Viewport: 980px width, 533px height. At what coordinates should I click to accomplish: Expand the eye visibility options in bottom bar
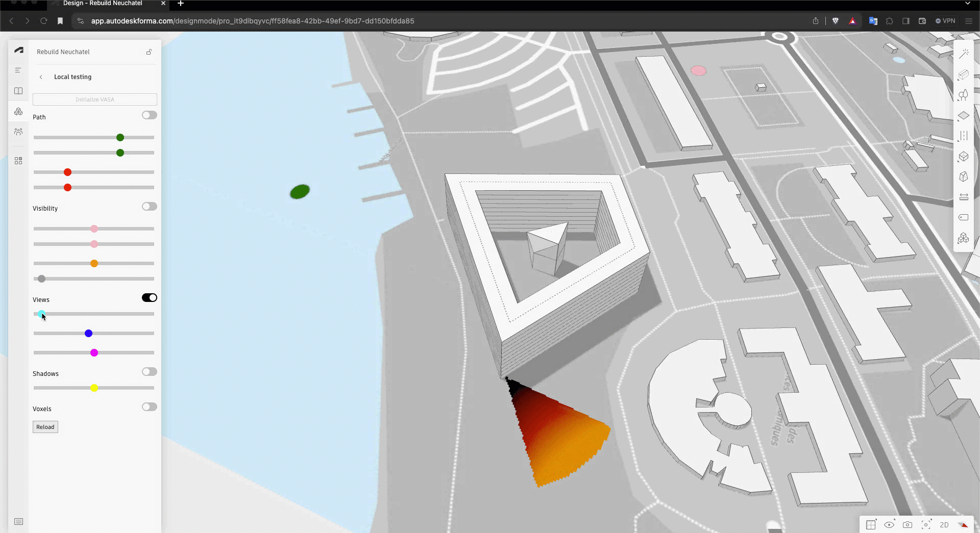coord(889,524)
